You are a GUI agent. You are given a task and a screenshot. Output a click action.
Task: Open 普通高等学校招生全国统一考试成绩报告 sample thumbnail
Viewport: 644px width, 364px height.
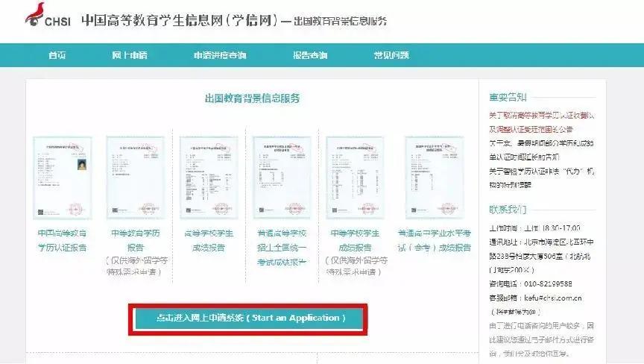[282, 178]
